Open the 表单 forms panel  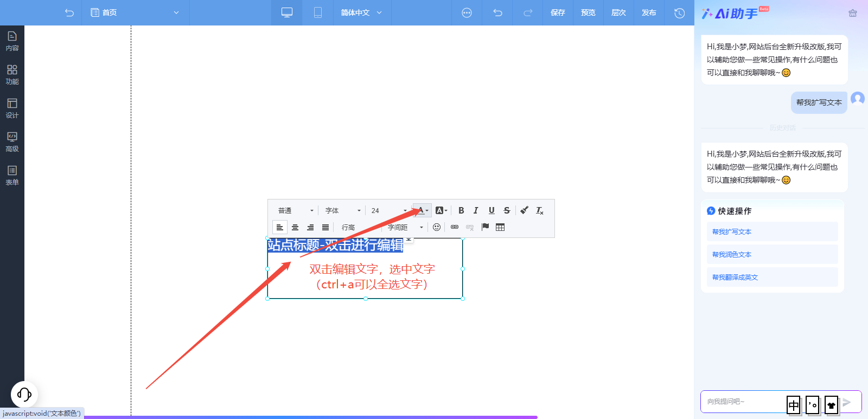(x=12, y=176)
